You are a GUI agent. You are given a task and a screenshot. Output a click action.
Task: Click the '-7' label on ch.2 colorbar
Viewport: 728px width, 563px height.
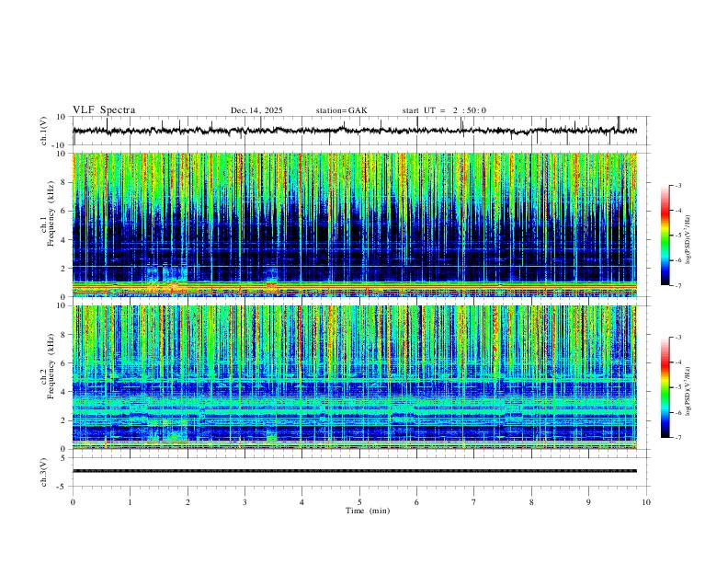point(678,438)
